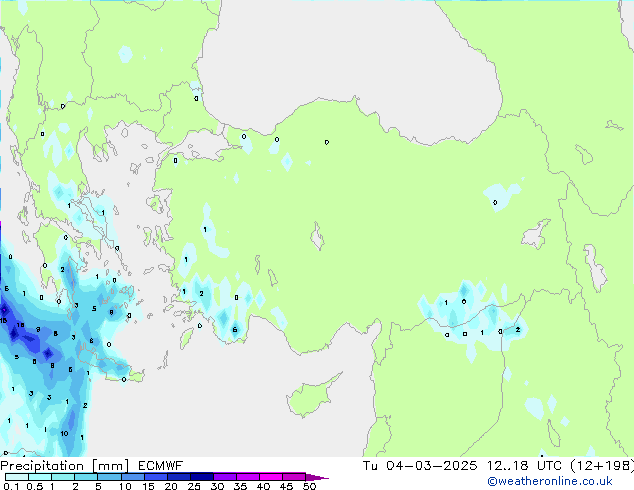Pick the 2–5 mm legend color box
Screen dimensions: 634x490
coord(86,477)
